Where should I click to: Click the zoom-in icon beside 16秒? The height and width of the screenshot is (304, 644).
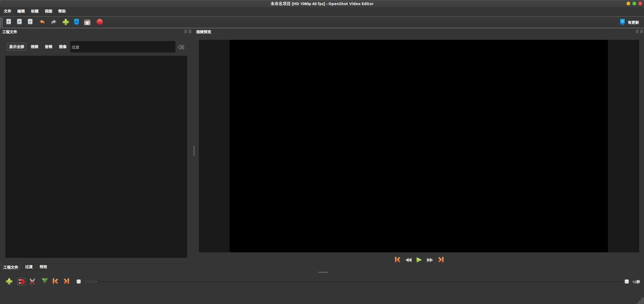click(x=627, y=281)
